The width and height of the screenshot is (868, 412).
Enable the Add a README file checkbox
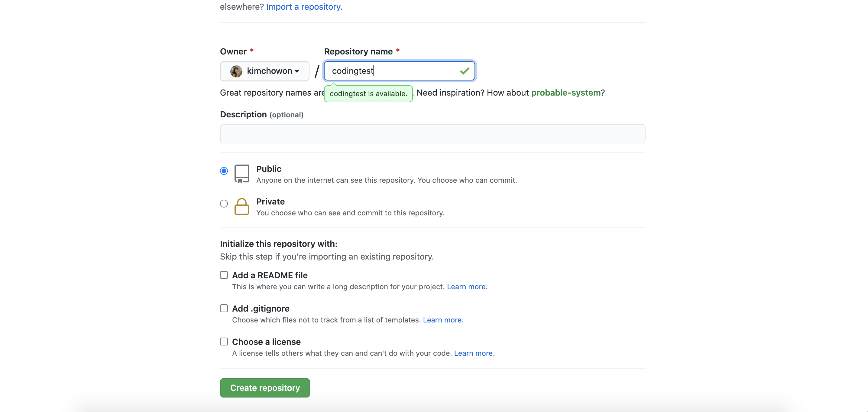coord(224,275)
